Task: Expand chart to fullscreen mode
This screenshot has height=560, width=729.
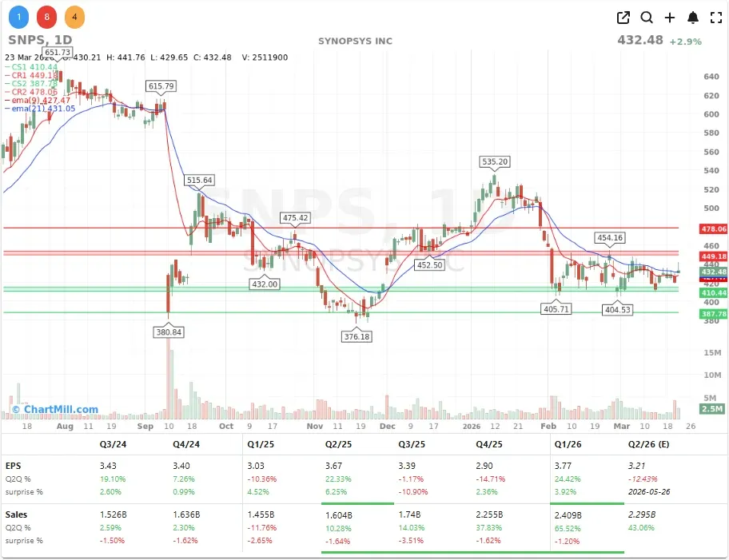Action: click(715, 17)
